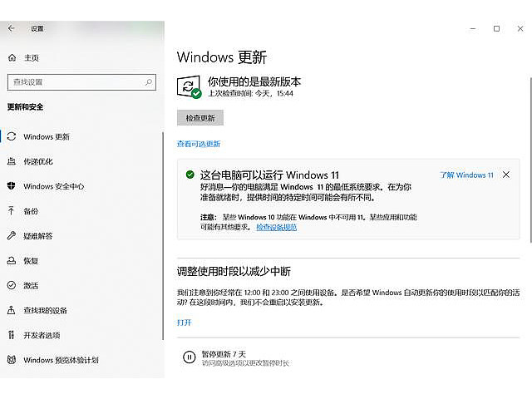532x399 pixels.
Task: Open the Windows 安全中心 shield icon
Action: (x=12, y=186)
